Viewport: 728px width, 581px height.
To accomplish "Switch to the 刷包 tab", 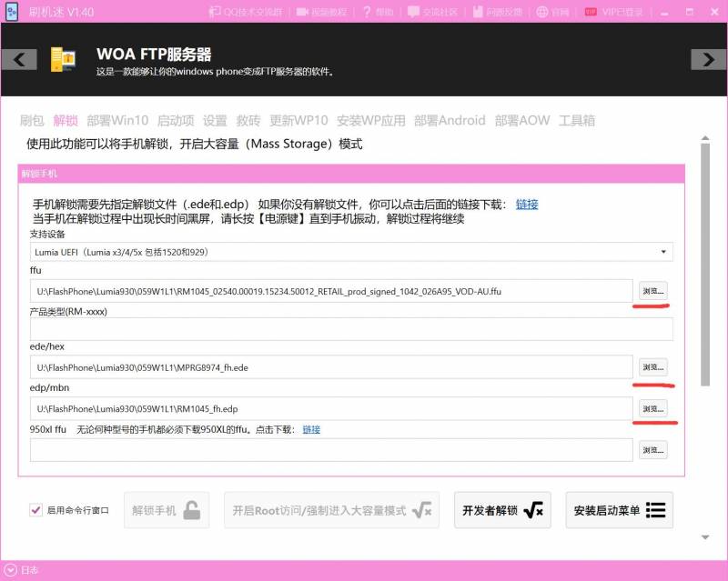I will [32, 121].
